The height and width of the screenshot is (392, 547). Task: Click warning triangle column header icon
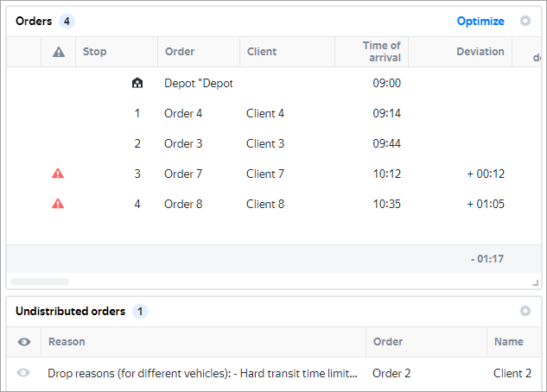(x=59, y=52)
